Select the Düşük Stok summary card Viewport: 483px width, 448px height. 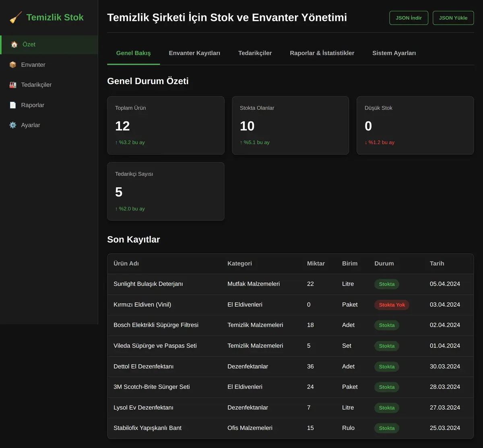click(x=415, y=125)
